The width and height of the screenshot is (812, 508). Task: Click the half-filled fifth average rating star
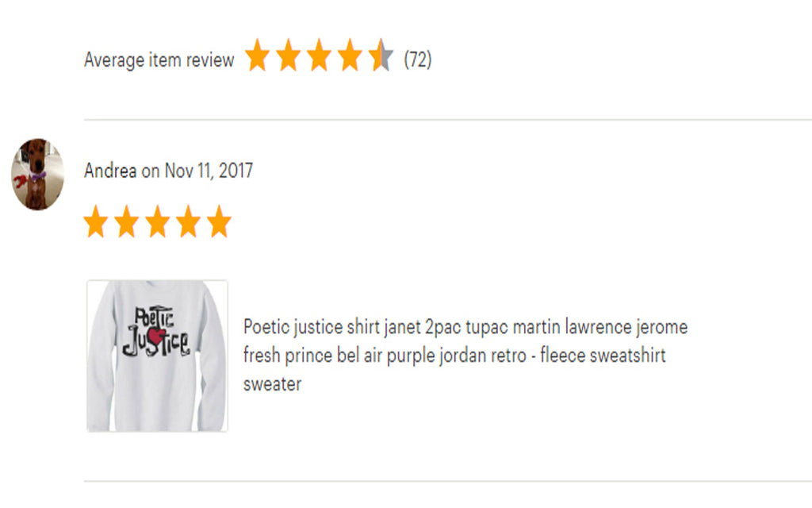(x=381, y=57)
